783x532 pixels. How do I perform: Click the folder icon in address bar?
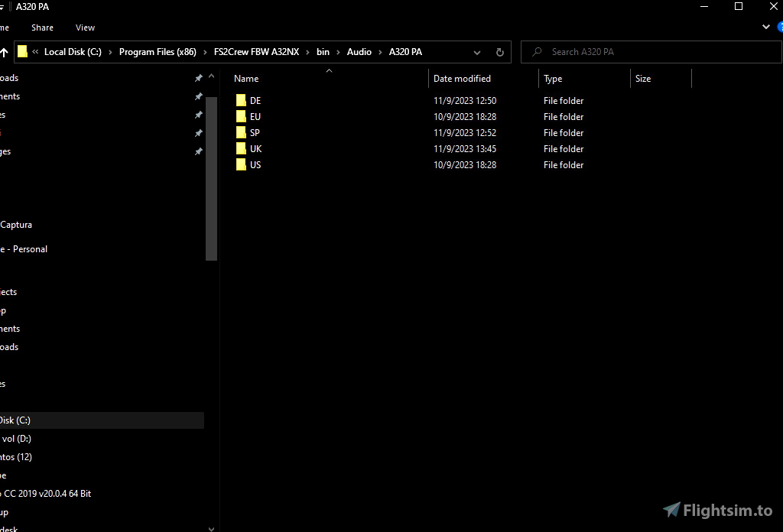[22, 51]
